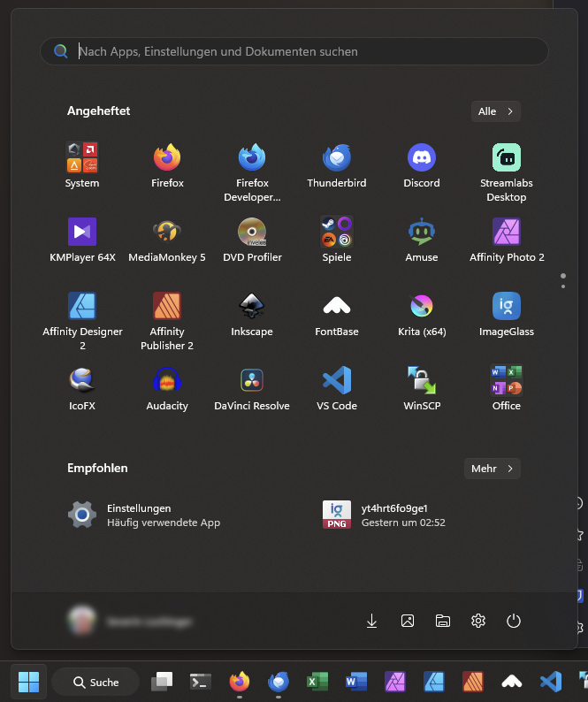Launch Krita (x64)
Screen dimensions: 588x702
click(x=422, y=313)
